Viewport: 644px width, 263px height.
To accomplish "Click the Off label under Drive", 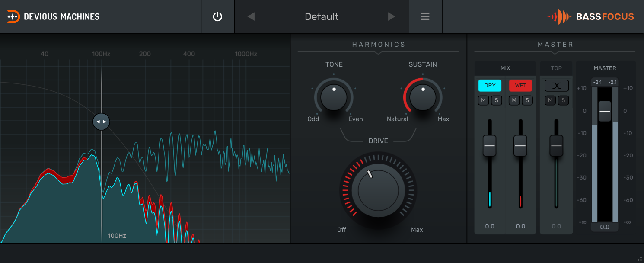I will click(x=342, y=230).
